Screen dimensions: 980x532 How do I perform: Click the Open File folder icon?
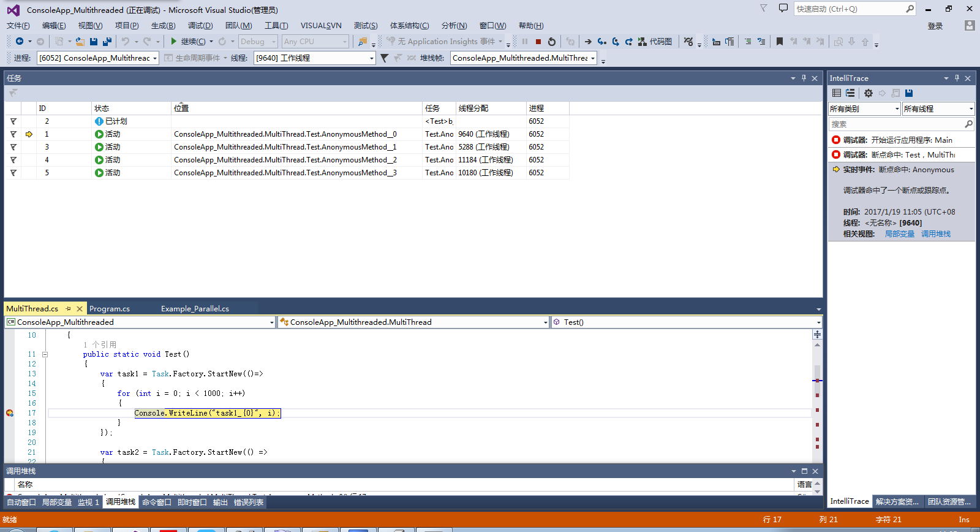80,42
